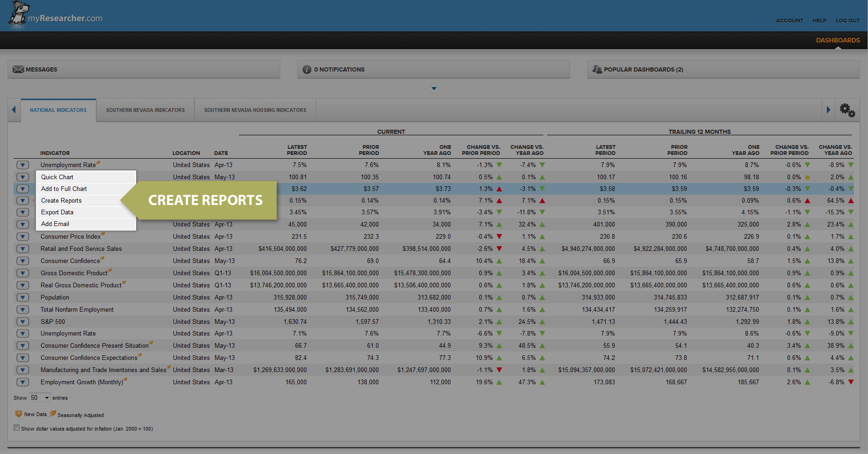Open Popular Dashboards (2) panel
This screenshot has width=868, height=454.
[723, 69]
